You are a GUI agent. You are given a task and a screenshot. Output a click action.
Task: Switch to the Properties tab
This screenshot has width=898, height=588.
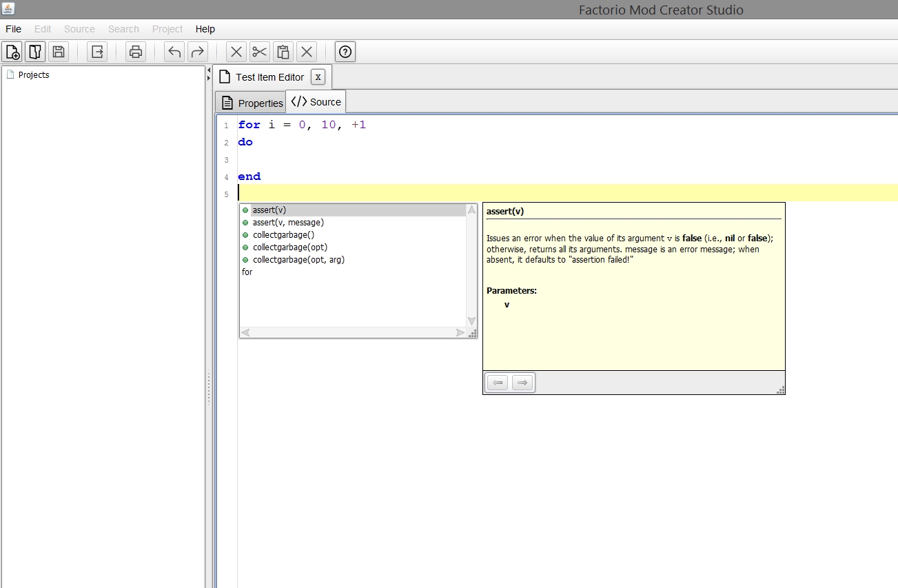pos(251,103)
